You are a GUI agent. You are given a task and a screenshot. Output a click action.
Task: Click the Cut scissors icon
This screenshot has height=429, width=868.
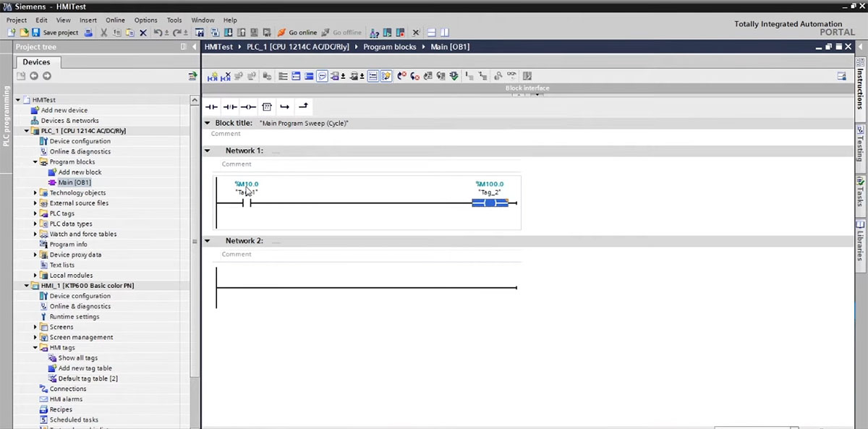tap(104, 33)
